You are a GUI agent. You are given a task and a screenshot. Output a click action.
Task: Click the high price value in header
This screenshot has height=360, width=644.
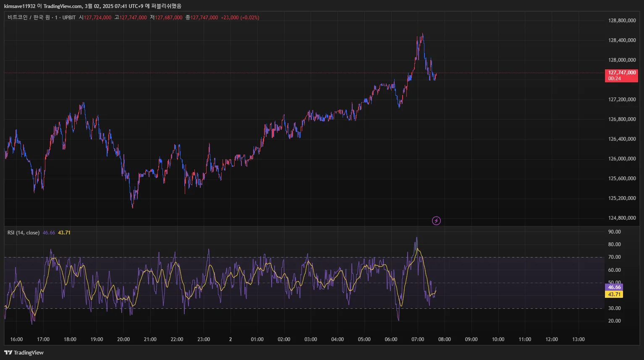[x=133, y=18]
